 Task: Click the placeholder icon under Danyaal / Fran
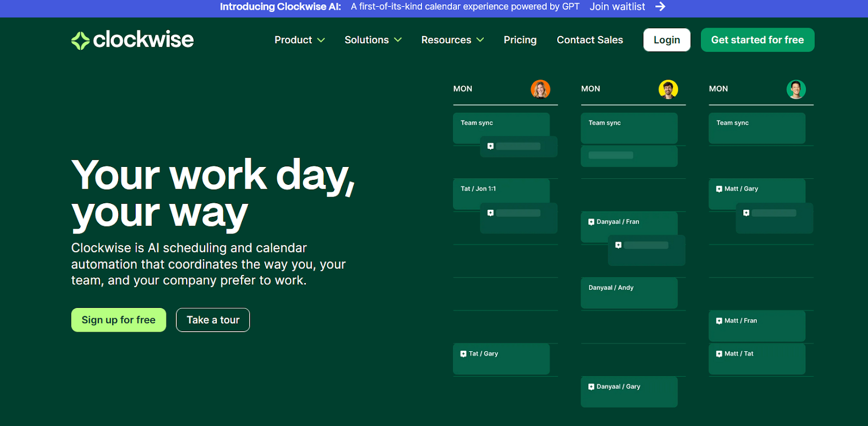[x=618, y=246]
